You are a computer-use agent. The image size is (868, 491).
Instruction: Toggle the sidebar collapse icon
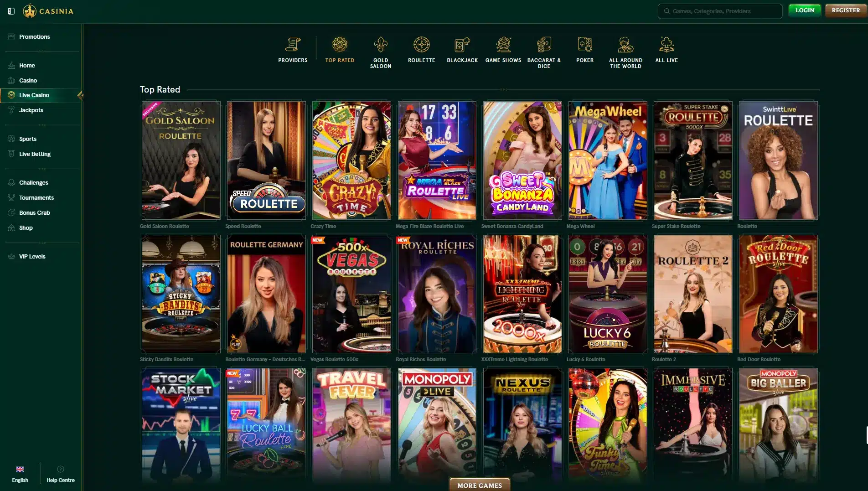11,11
